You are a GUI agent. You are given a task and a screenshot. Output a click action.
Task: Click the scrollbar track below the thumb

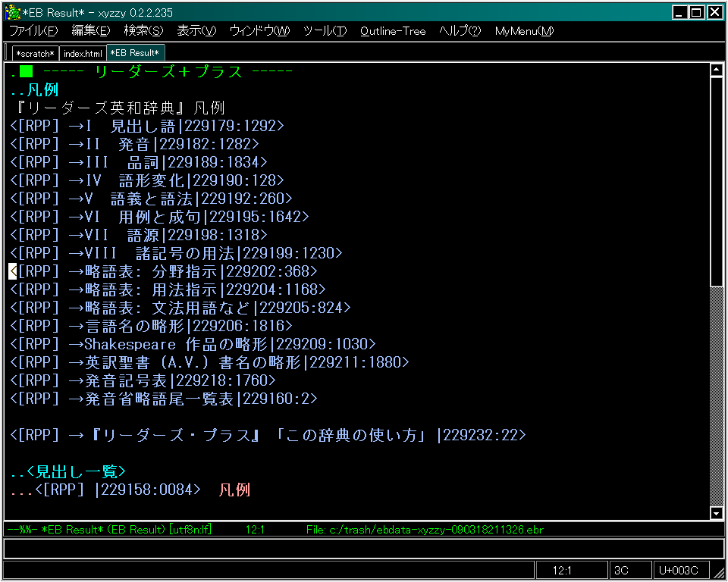click(717, 396)
